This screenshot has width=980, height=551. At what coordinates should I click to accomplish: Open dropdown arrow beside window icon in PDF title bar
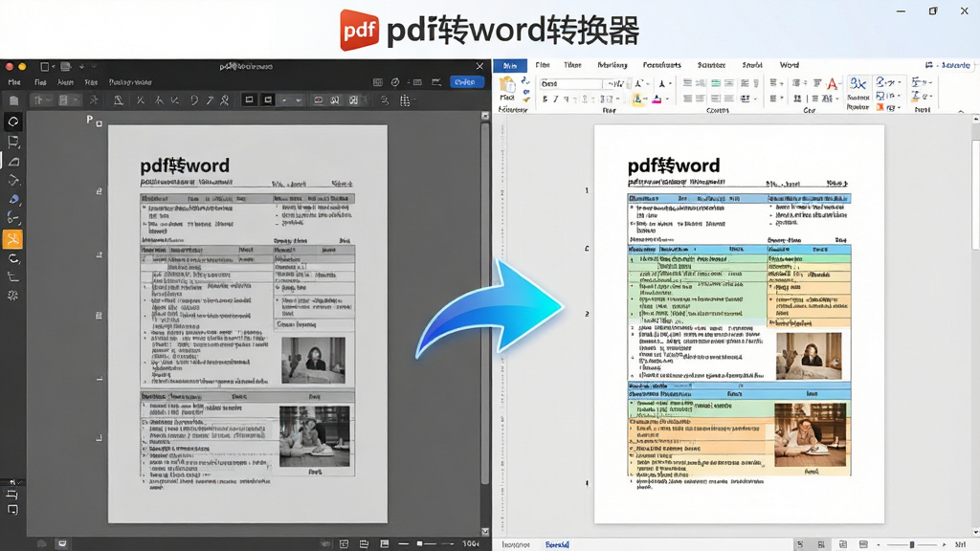54,66
